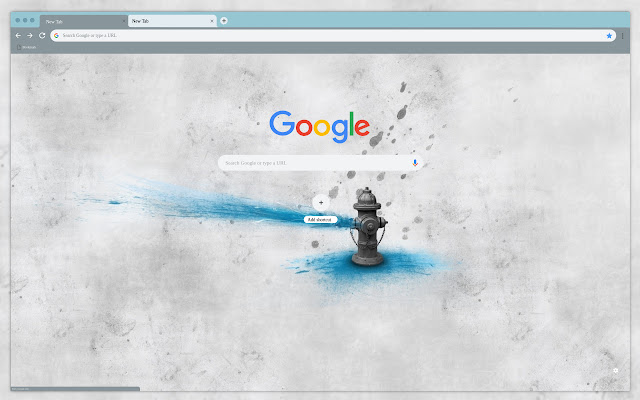Open the bookmark item in bookmarks bar

27,47
